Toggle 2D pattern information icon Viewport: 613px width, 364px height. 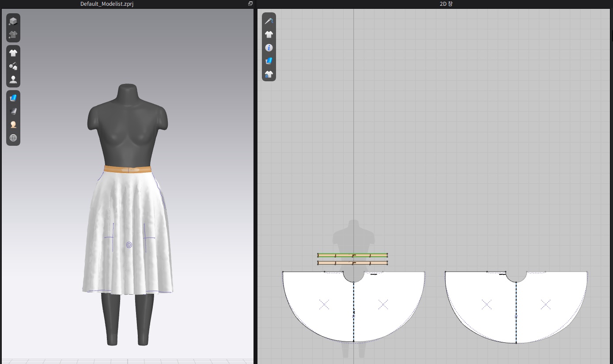[x=269, y=47]
